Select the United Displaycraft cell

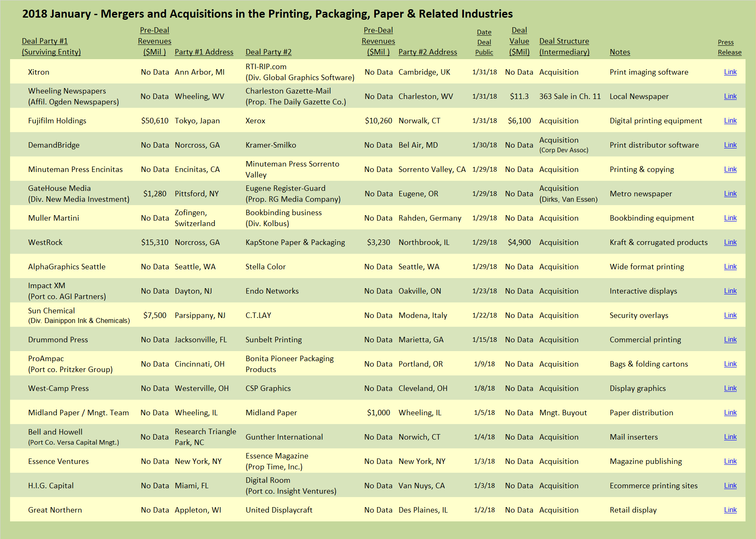click(279, 510)
